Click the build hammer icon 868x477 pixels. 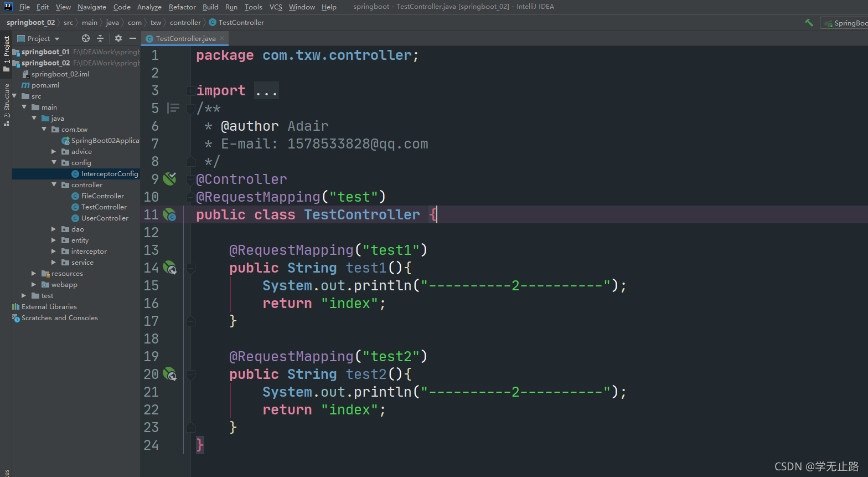[x=809, y=23]
